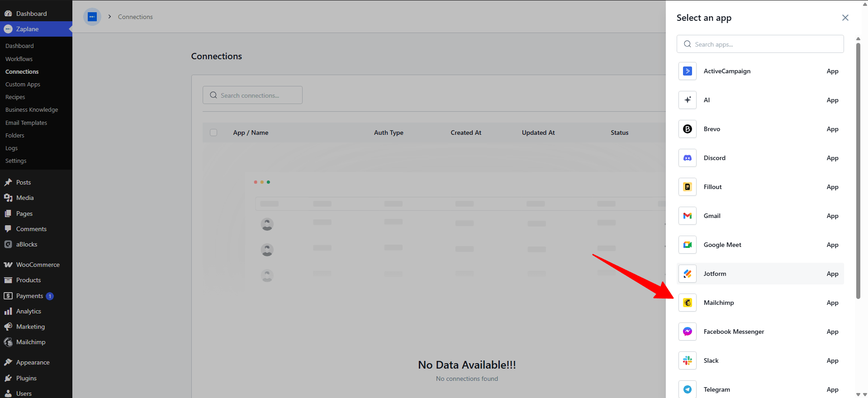Screen dimensions: 868x398
Task: Close the Select an app panel
Action: pyautogui.click(x=845, y=18)
